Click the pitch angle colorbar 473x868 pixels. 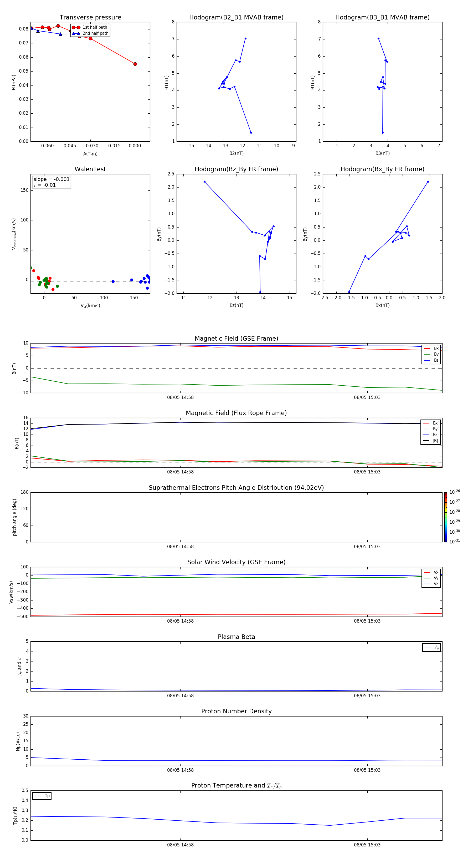[446, 517]
